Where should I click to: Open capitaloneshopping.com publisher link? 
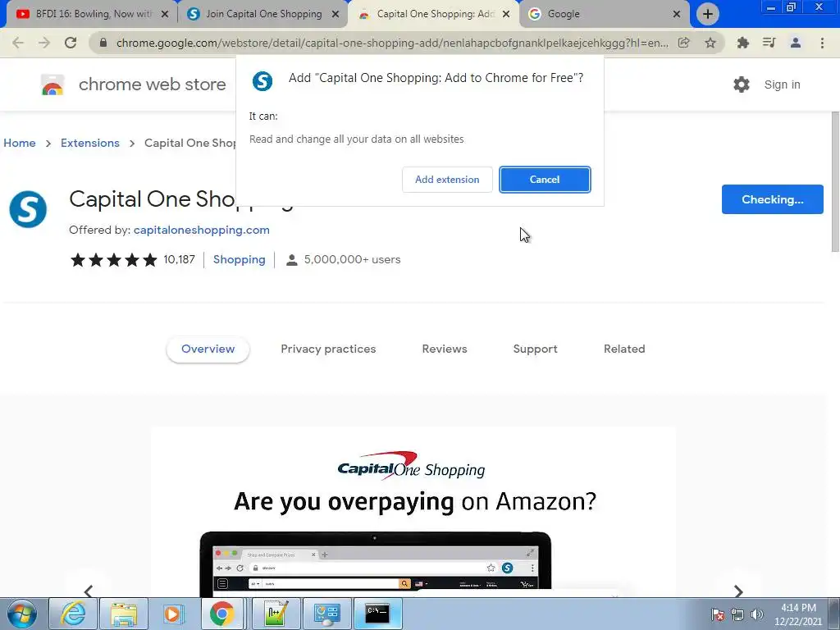(x=202, y=230)
